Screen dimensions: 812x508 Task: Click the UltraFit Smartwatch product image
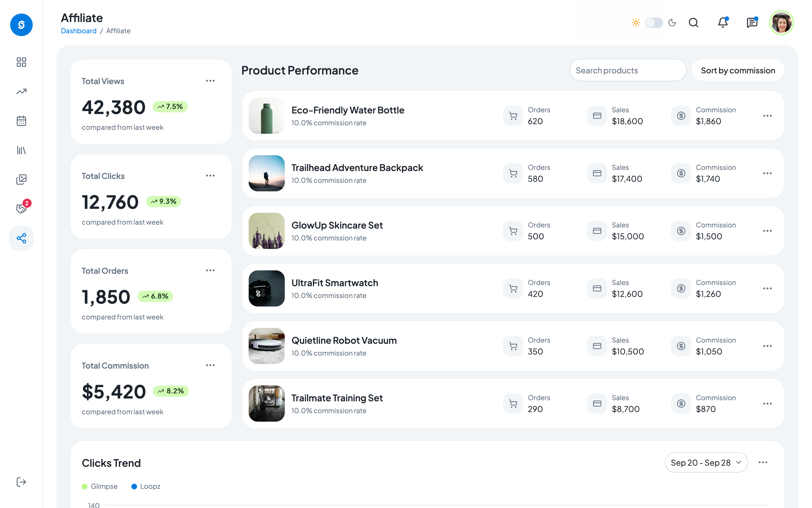267,288
